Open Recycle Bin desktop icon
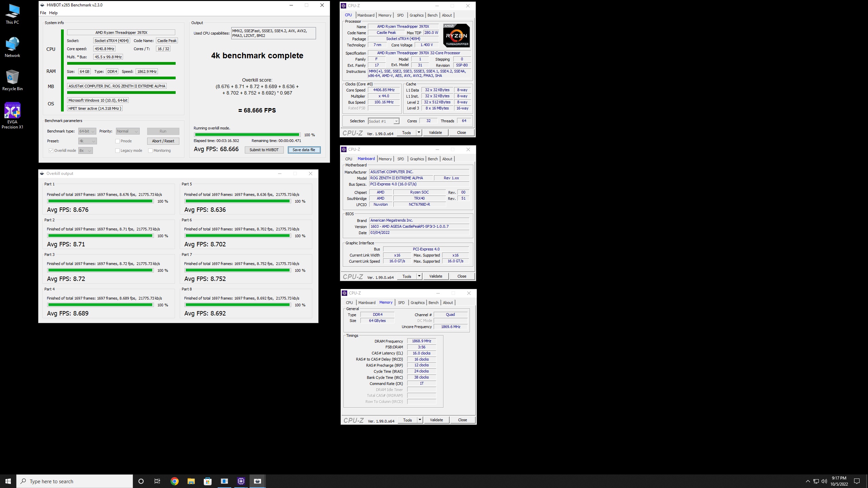 point(12,81)
